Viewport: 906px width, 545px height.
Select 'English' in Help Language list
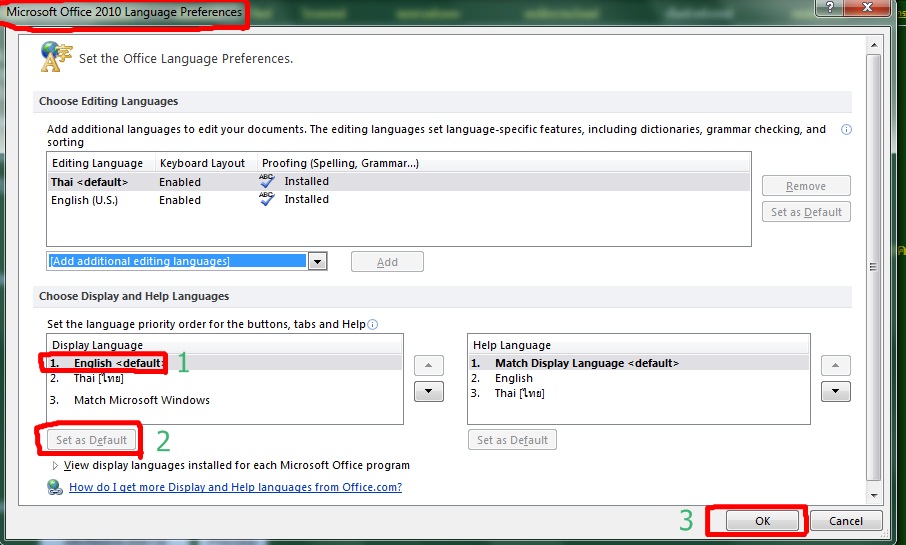pos(638,378)
